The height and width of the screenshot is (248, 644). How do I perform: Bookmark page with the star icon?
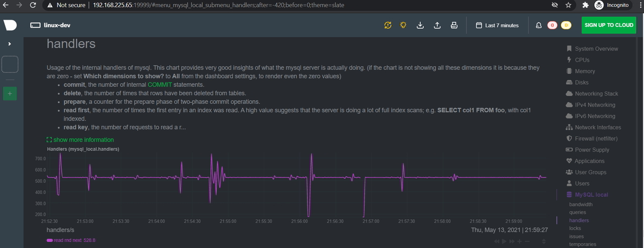click(x=568, y=5)
